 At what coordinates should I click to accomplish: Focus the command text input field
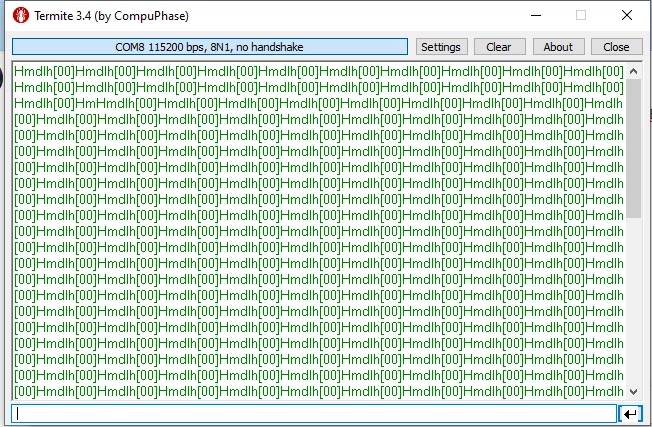(314, 414)
